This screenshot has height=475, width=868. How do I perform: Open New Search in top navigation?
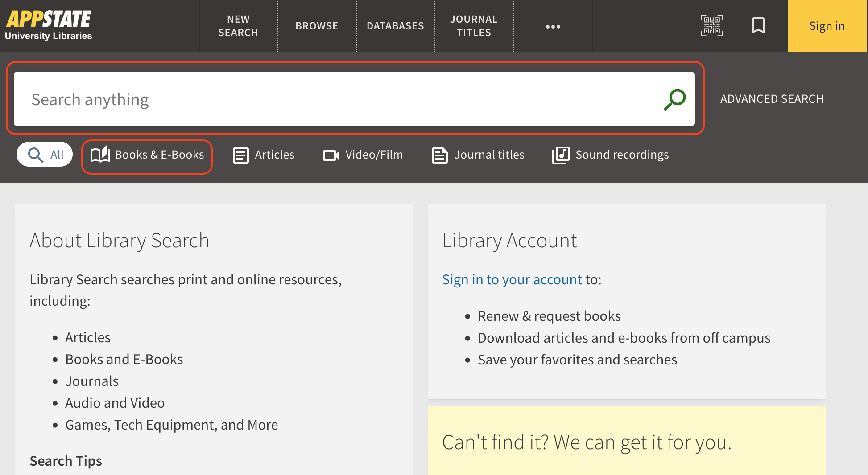[x=238, y=26]
